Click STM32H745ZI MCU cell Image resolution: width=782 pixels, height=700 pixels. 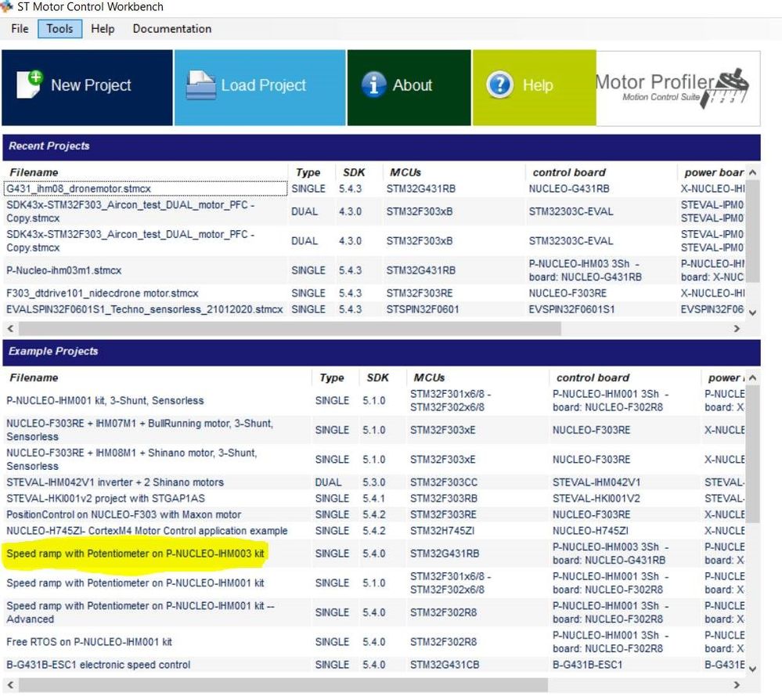click(x=442, y=531)
